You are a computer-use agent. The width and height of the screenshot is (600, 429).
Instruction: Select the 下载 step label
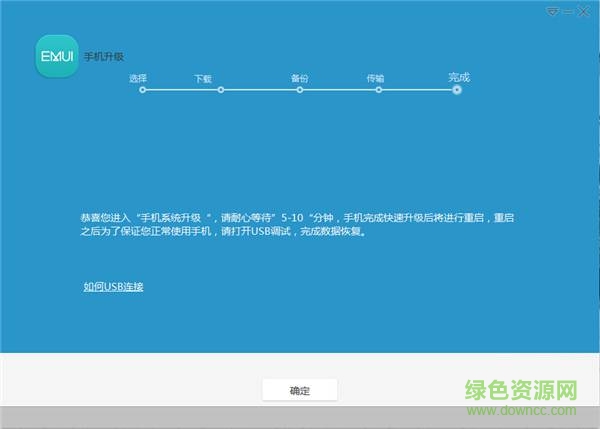[x=203, y=77]
